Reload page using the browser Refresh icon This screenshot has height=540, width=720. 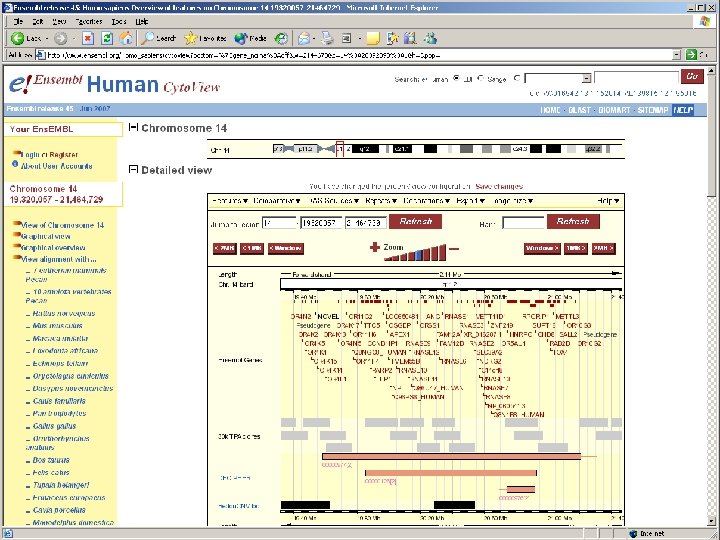[107, 38]
